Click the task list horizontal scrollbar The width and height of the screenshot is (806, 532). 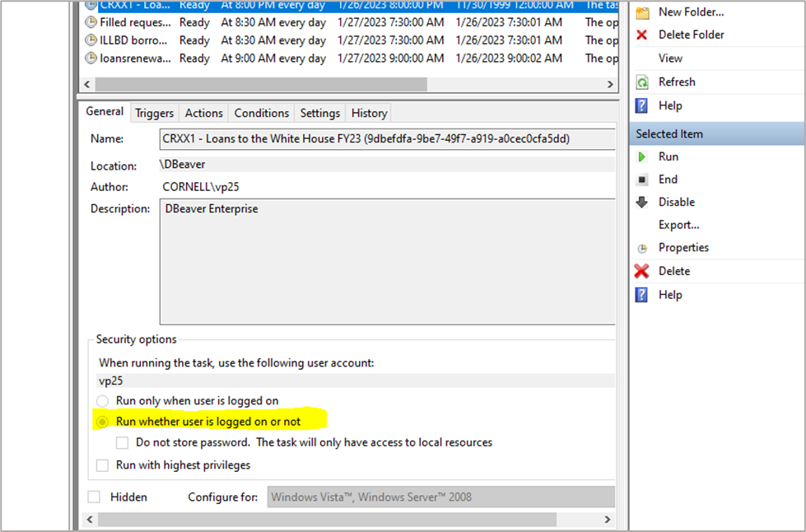(x=261, y=84)
